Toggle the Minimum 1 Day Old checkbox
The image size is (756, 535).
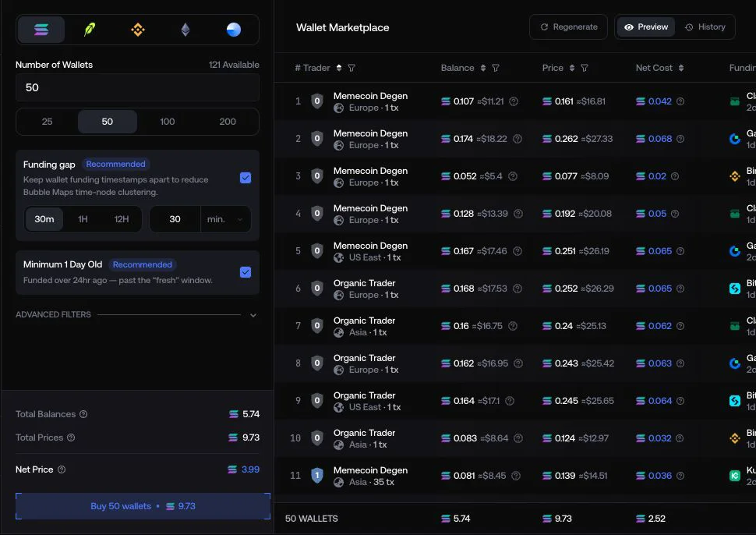(x=246, y=272)
